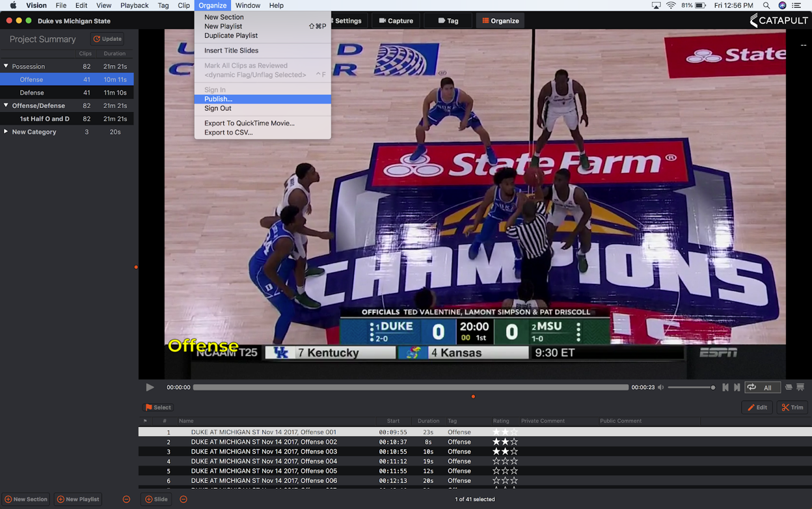Click the Trim scissors button

pyautogui.click(x=792, y=407)
